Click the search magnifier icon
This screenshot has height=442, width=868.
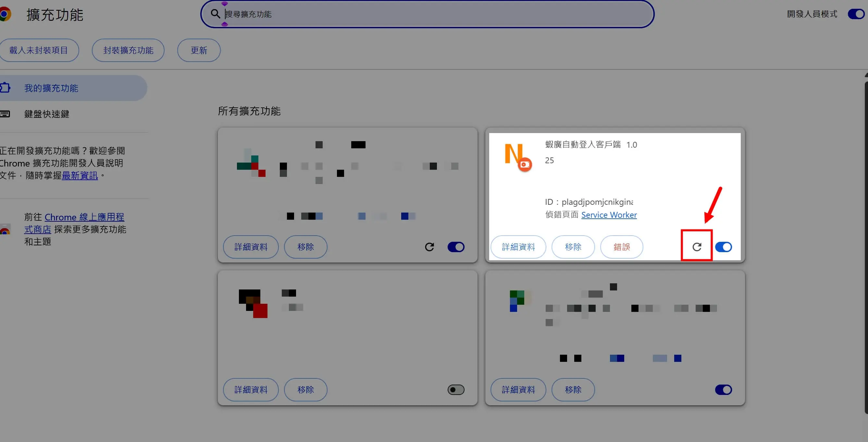[215, 14]
